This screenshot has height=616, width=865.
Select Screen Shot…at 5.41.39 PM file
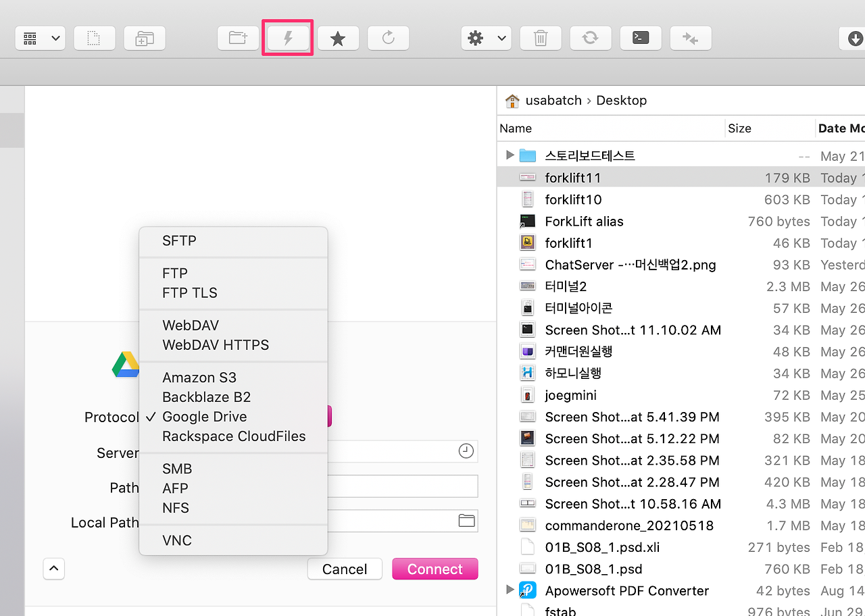click(632, 417)
